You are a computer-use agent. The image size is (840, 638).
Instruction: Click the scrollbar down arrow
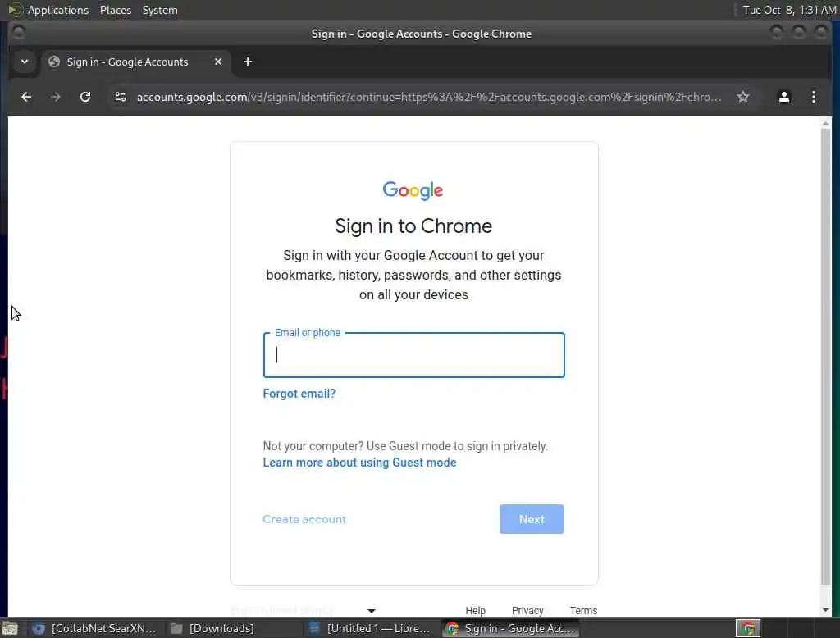pyautogui.click(x=825, y=610)
